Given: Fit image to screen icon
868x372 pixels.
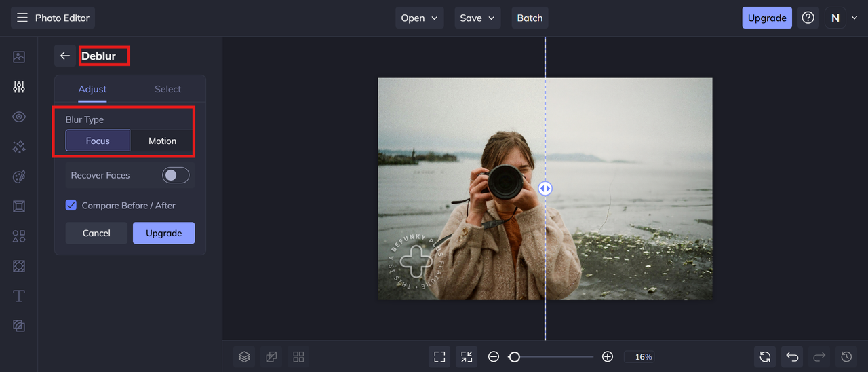Looking at the screenshot, I should [x=439, y=356].
